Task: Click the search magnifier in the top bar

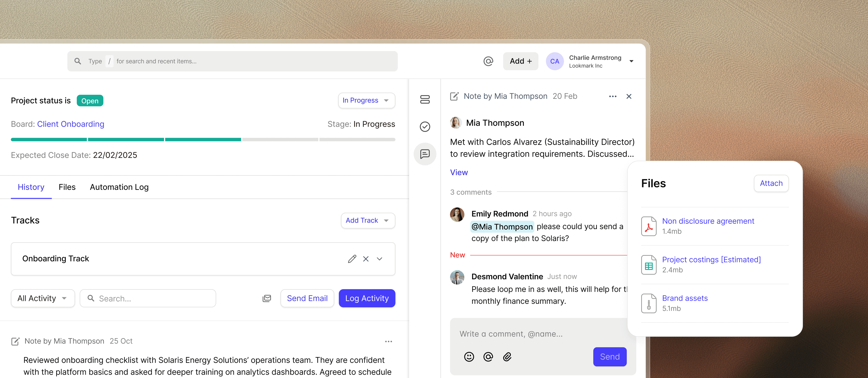Action: point(77,61)
